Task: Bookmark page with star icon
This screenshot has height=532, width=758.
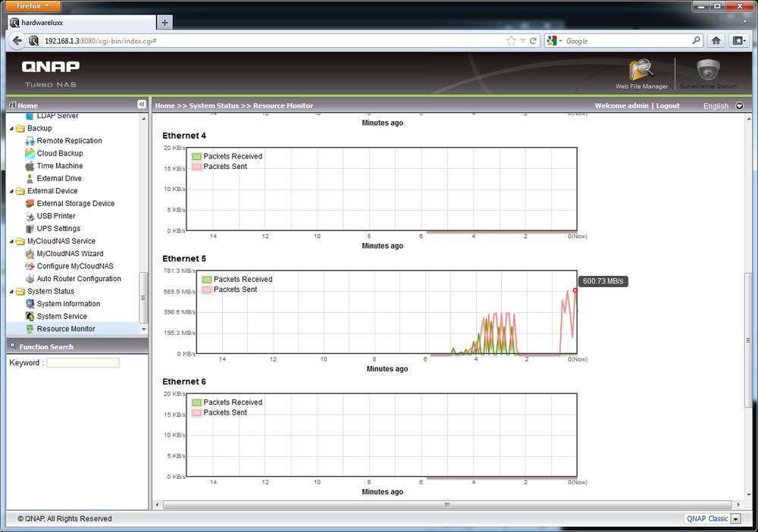Action: coord(511,41)
